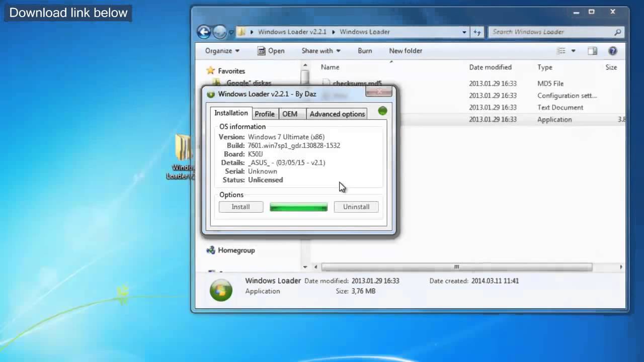Minimize the Explorer window
644x362 pixels.
coord(577,12)
